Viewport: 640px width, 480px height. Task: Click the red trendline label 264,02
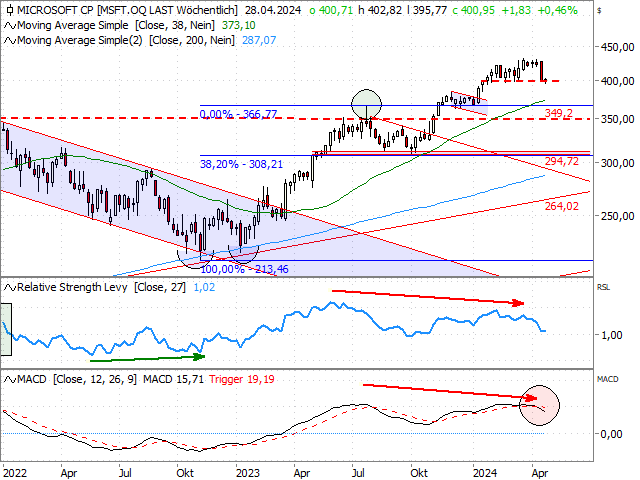tap(562, 206)
